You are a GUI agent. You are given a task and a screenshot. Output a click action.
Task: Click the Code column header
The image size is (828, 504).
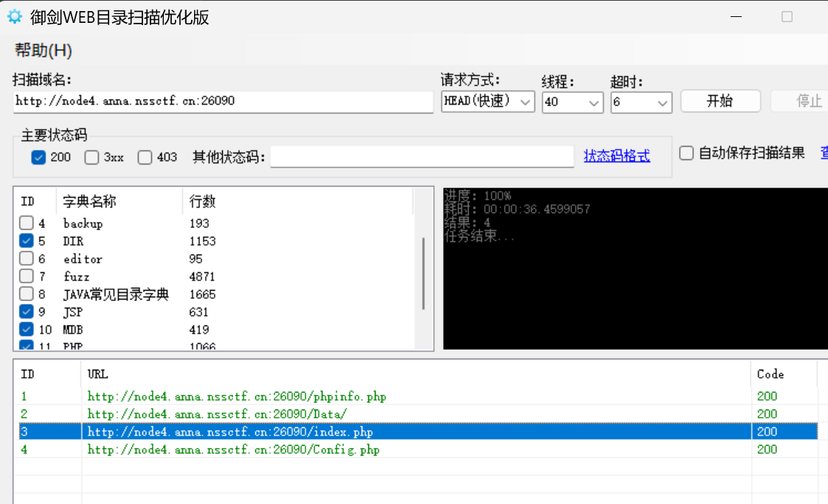770,374
